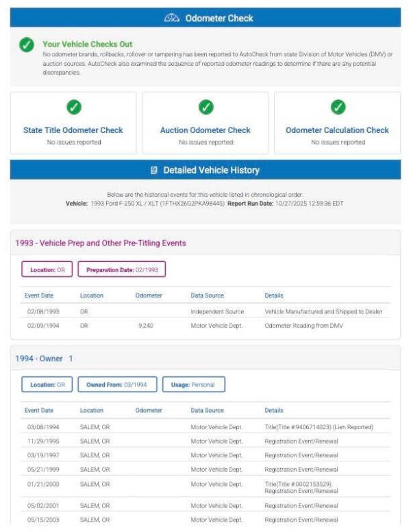The width and height of the screenshot is (411, 532).
Task: Click Auction Odometer Check green checkmark
Action: (x=206, y=107)
